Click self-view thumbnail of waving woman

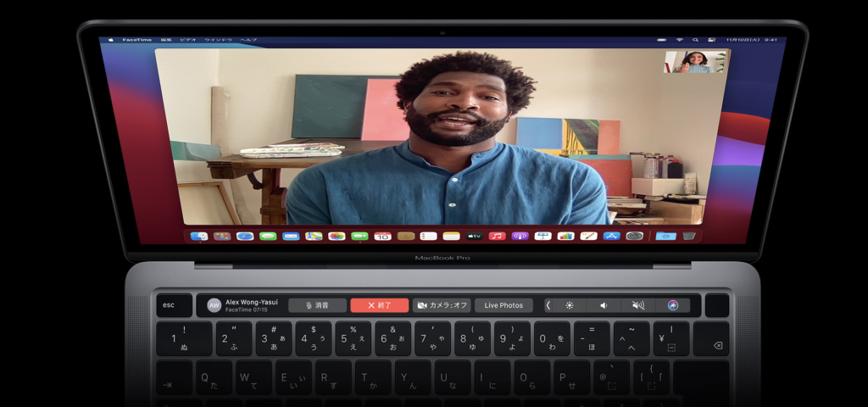pyautogui.click(x=695, y=62)
